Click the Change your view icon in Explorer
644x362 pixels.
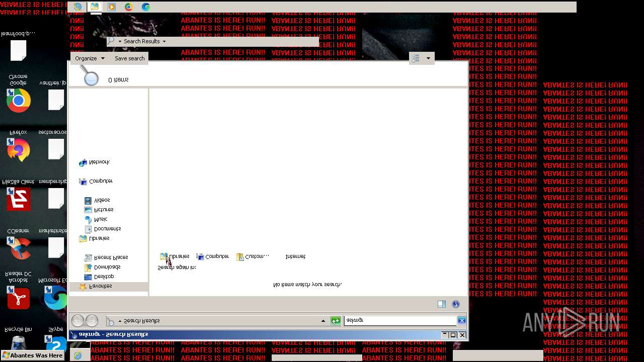(x=416, y=58)
